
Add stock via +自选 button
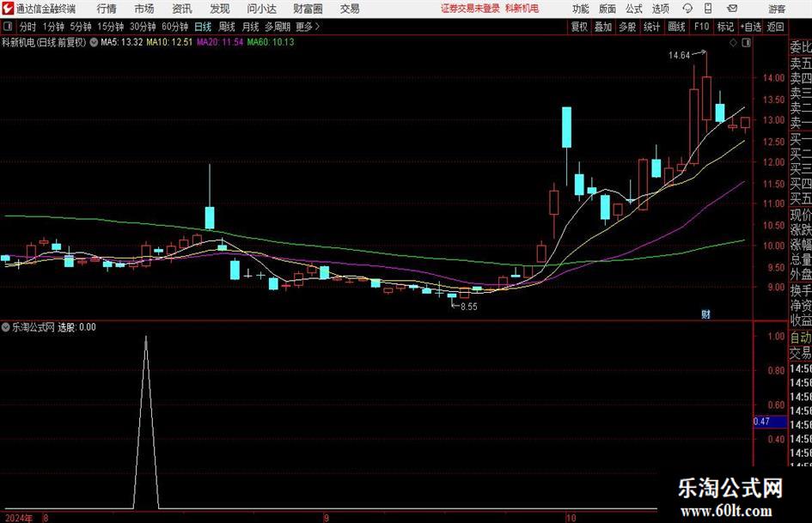click(751, 27)
